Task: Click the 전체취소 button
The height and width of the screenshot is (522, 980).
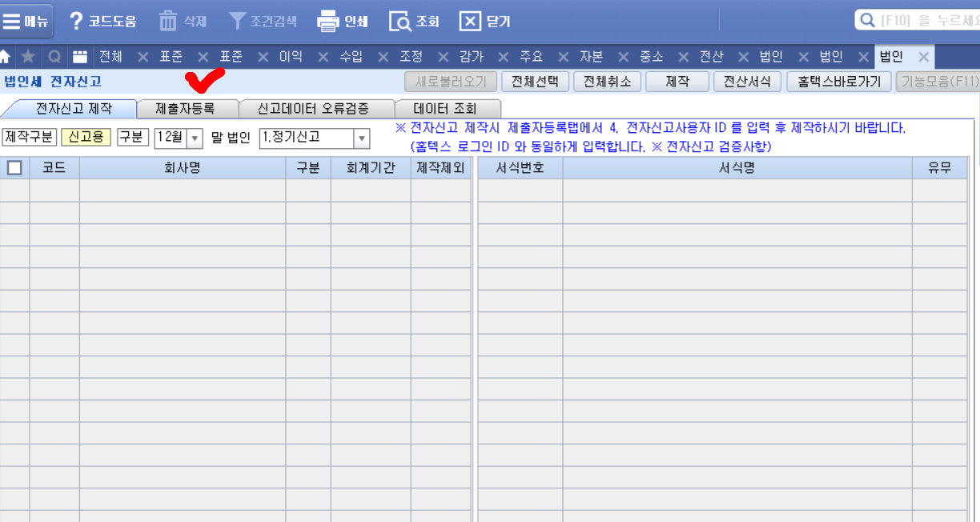Action: click(x=607, y=82)
